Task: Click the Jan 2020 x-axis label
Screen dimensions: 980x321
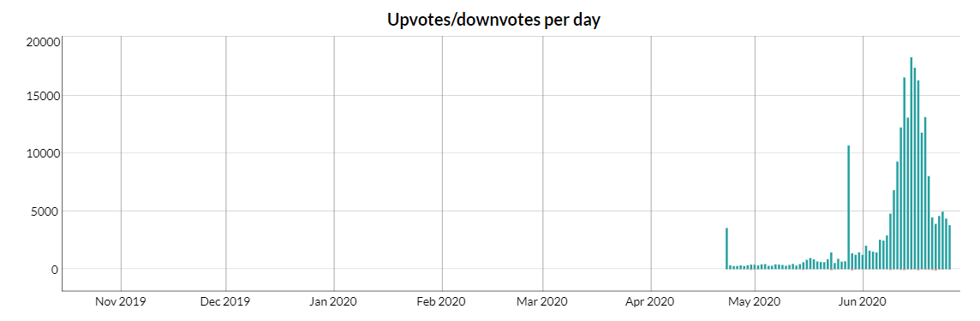Action: 333,302
